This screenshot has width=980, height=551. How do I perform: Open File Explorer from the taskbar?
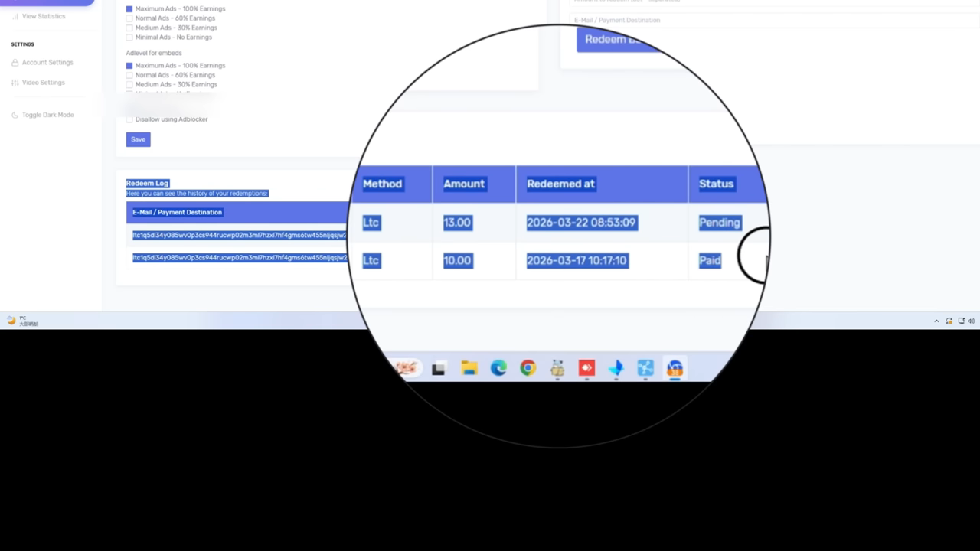click(469, 369)
